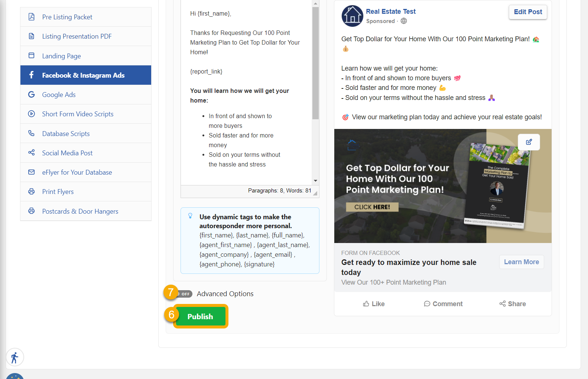The height and width of the screenshot is (379, 588).
Task: Click the {report_link} tag in email
Action: [x=206, y=71]
